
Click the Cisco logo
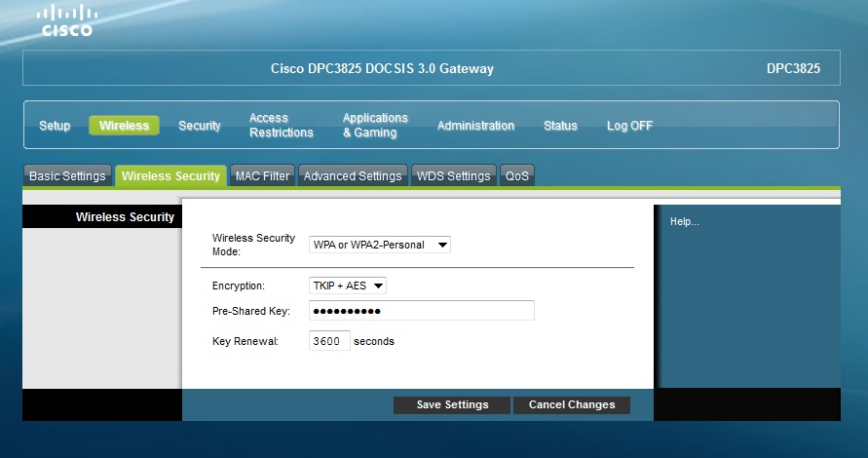tap(67, 21)
